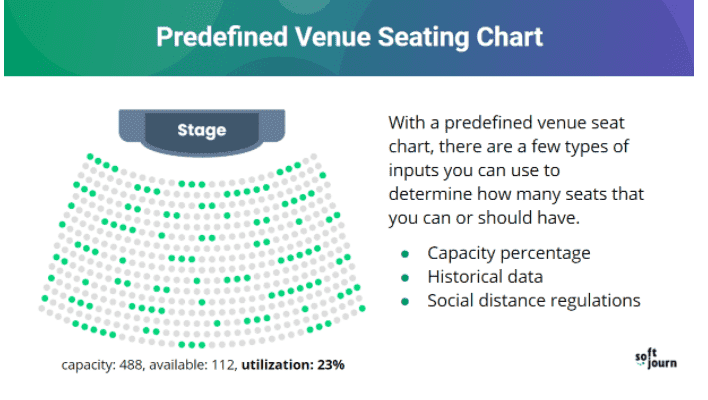Viewport: 708px width, 400px height.
Task: Select the Social distance regulations text
Action: [x=534, y=301]
